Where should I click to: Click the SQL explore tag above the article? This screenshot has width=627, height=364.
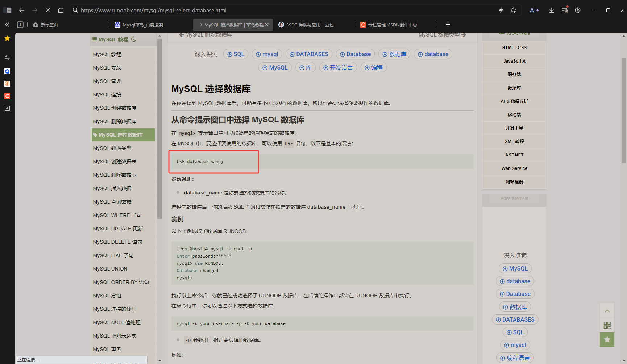[236, 54]
